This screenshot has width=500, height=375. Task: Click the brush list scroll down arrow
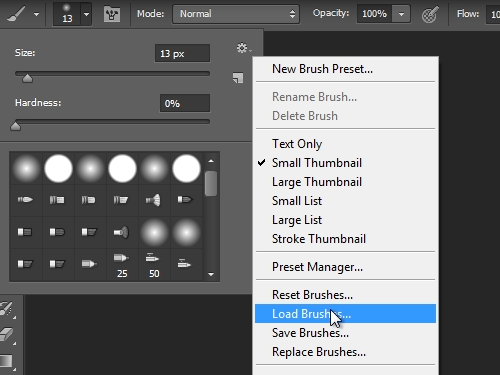click(211, 274)
